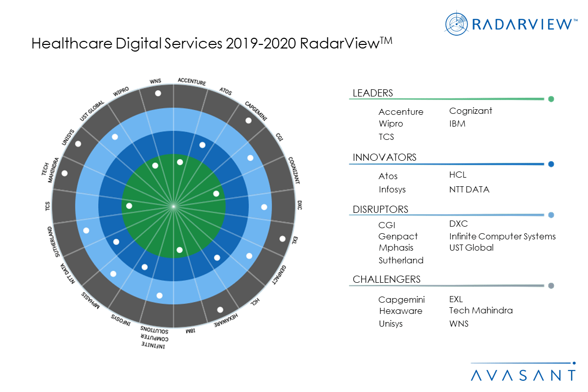This screenshot has width=588, height=392.
Task: Select the CHALLENGERS section header
Action: (386, 280)
